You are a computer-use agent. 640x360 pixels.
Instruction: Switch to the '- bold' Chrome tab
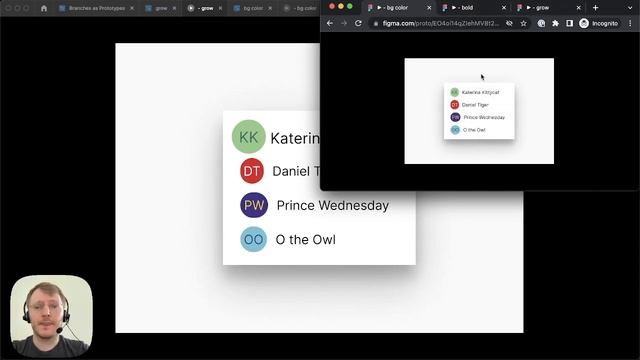(x=473, y=8)
